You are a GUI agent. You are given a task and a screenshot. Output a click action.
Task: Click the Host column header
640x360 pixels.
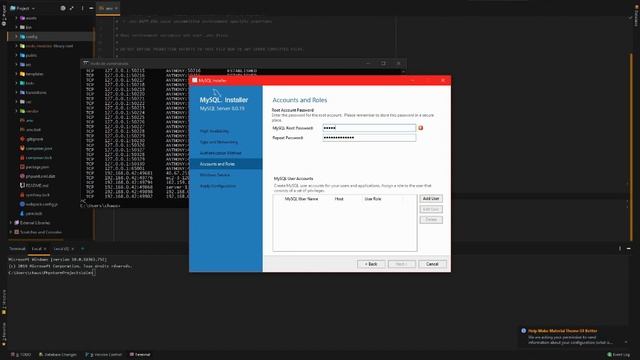(x=339, y=199)
